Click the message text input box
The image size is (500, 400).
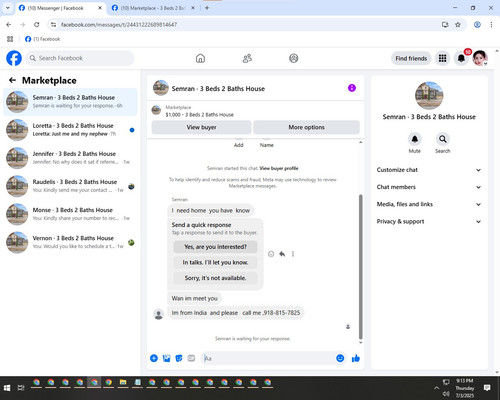click(268, 358)
